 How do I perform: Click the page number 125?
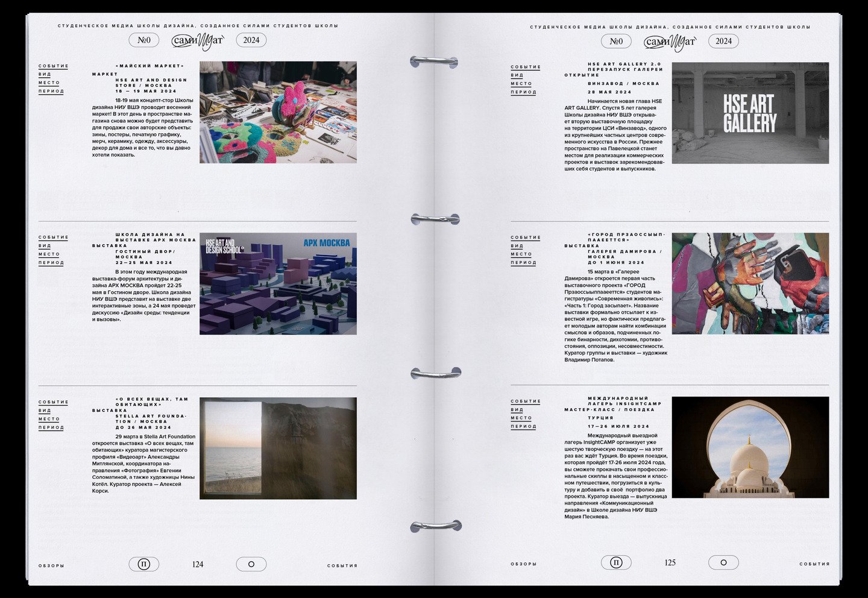pyautogui.click(x=670, y=562)
